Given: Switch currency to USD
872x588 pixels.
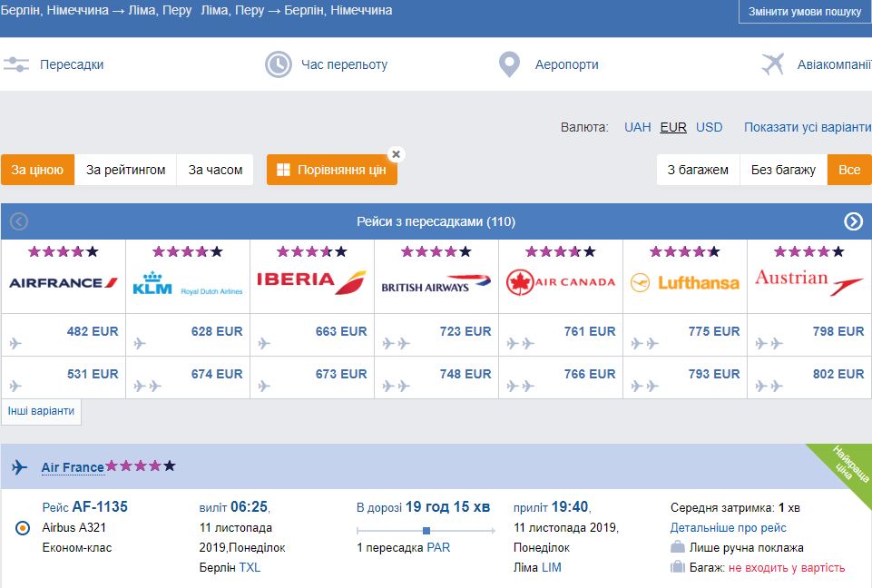Looking at the screenshot, I should tap(709, 127).
